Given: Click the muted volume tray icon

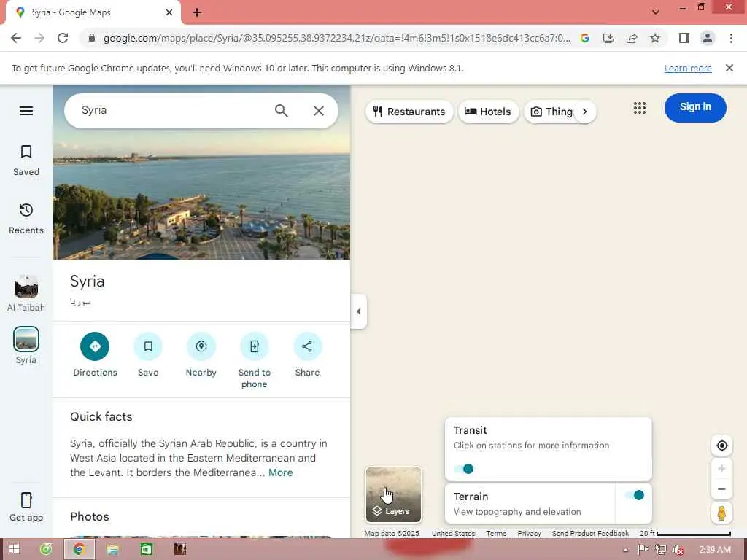Looking at the screenshot, I should tap(678, 550).
